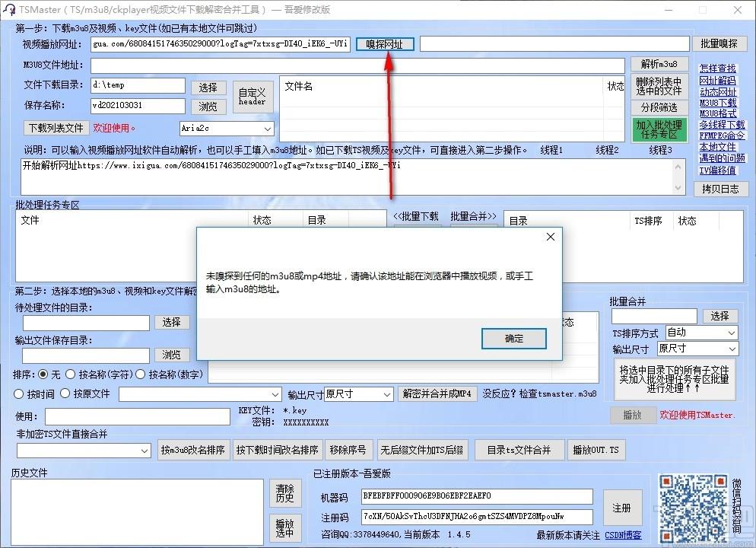Close the warning dialog with X
Image resolution: width=756 pixels, height=548 pixels.
click(x=550, y=237)
